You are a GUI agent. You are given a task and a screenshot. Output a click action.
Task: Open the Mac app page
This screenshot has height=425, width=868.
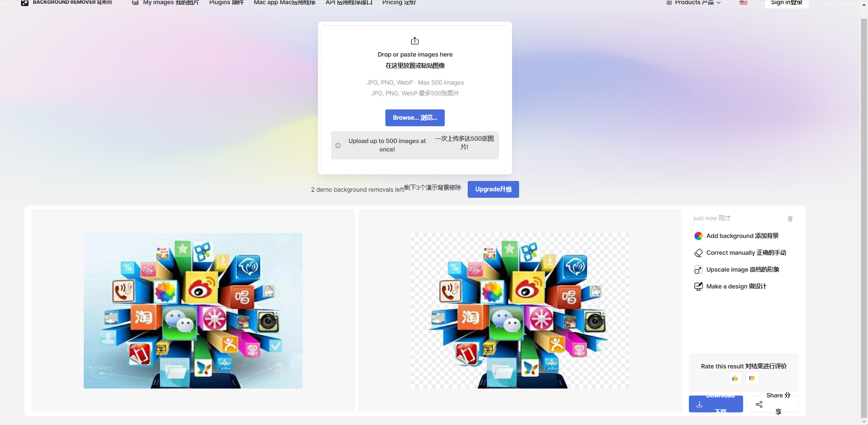click(x=284, y=2)
